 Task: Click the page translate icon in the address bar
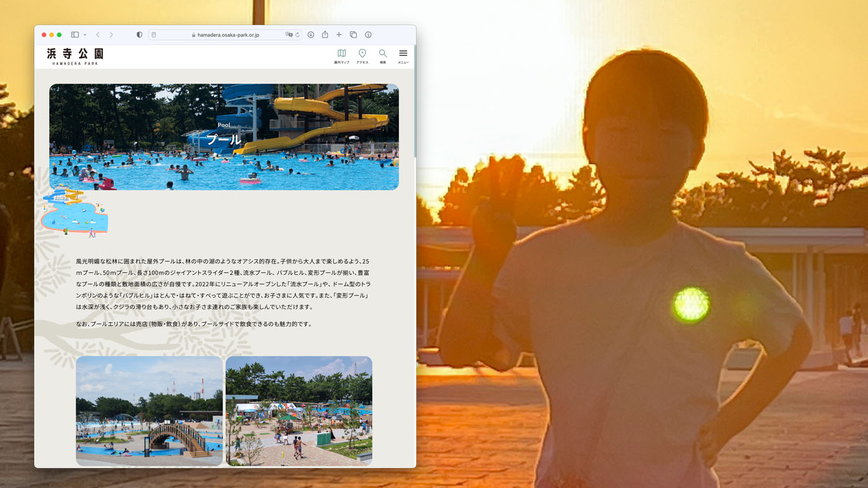pos(289,35)
